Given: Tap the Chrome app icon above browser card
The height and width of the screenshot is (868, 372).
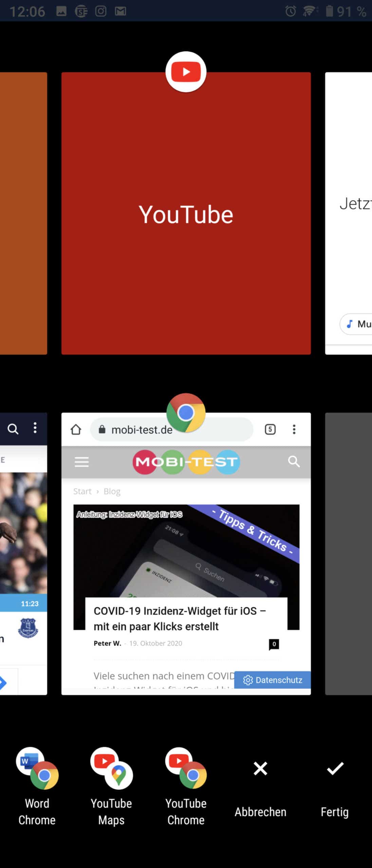Looking at the screenshot, I should point(186,413).
